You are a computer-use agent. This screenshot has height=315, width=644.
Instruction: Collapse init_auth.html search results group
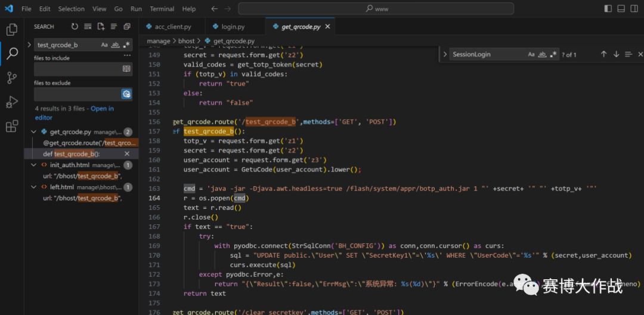point(35,165)
